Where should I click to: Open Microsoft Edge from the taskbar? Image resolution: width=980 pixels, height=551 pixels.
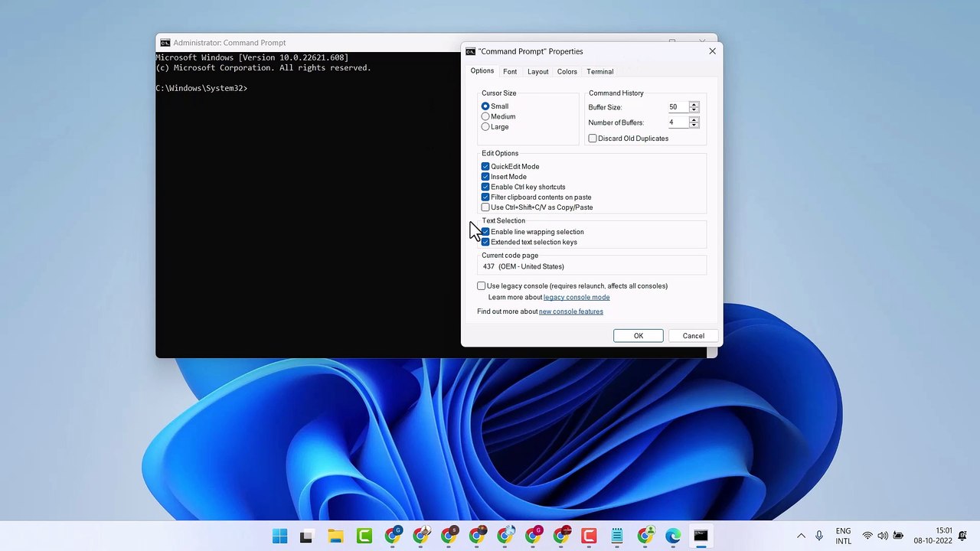(x=672, y=536)
